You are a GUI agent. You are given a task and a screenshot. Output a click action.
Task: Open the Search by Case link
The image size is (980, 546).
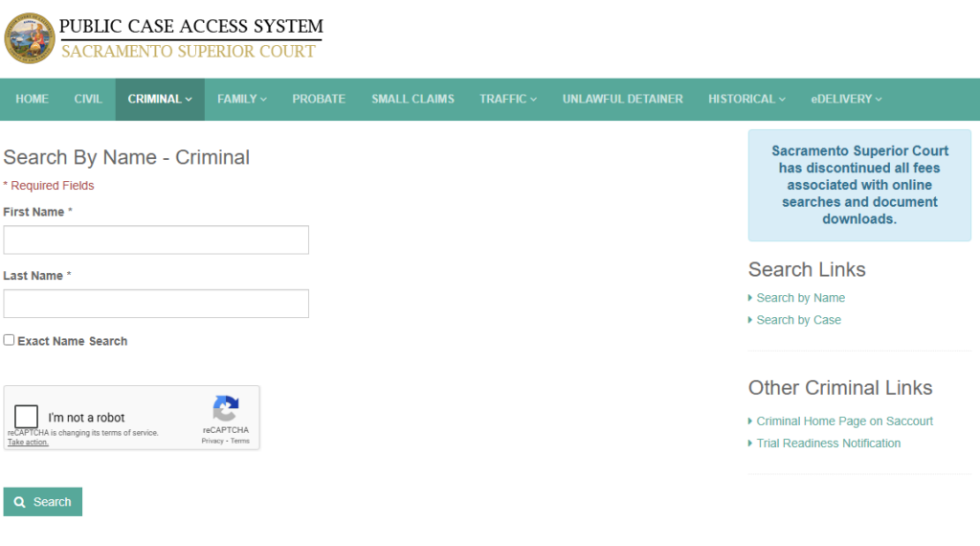[798, 320]
